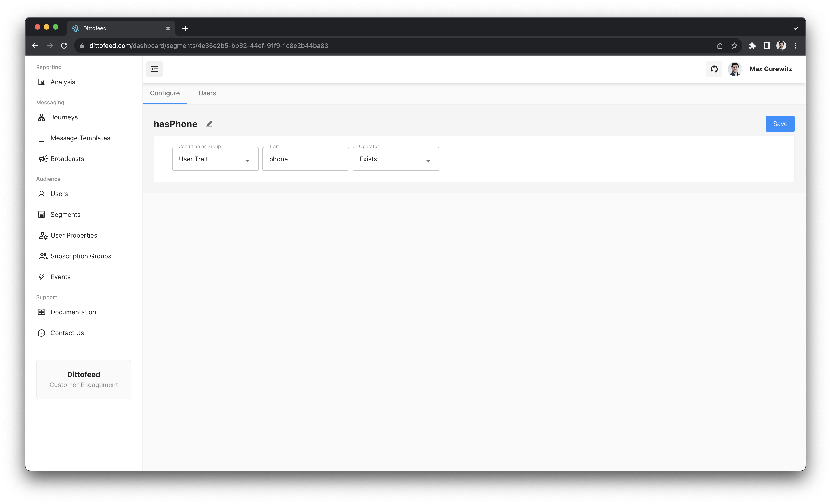
Task: Open Chrome three-dot menu
Action: (796, 46)
